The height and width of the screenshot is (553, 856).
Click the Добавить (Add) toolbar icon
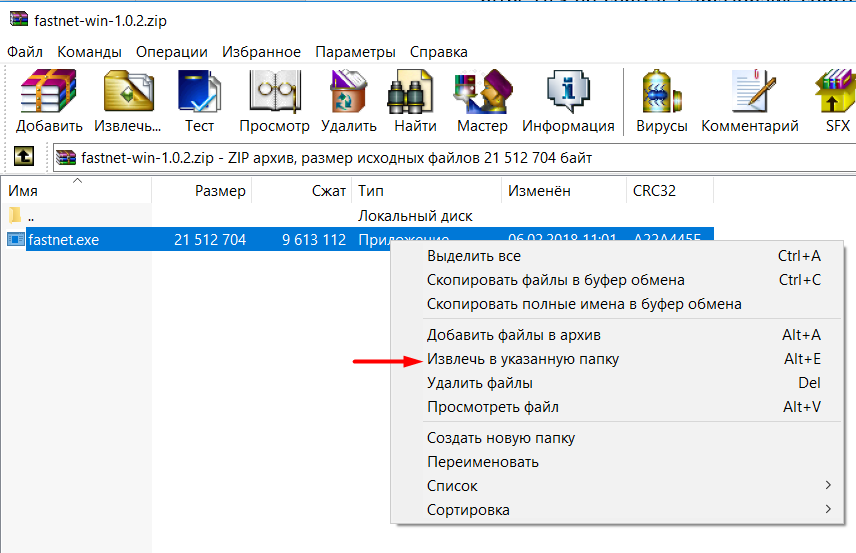(x=49, y=91)
